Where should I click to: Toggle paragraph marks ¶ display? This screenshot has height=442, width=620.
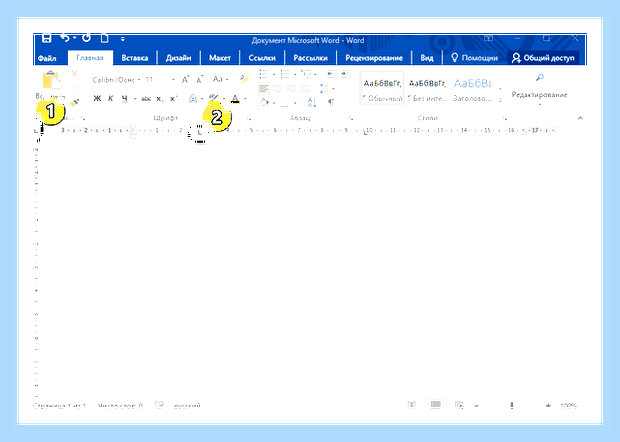[331, 103]
